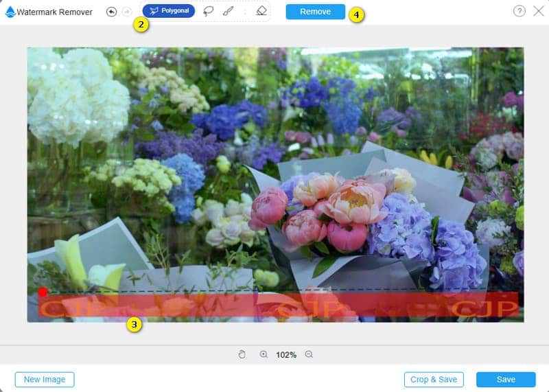This screenshot has width=549, height=392.
Task: Undo the last action
Action: [111, 12]
